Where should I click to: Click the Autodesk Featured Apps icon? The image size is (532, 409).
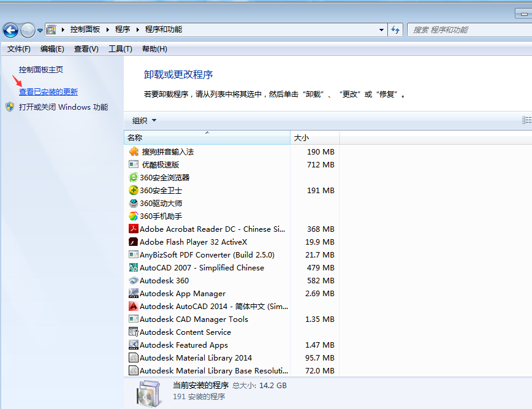pos(134,345)
